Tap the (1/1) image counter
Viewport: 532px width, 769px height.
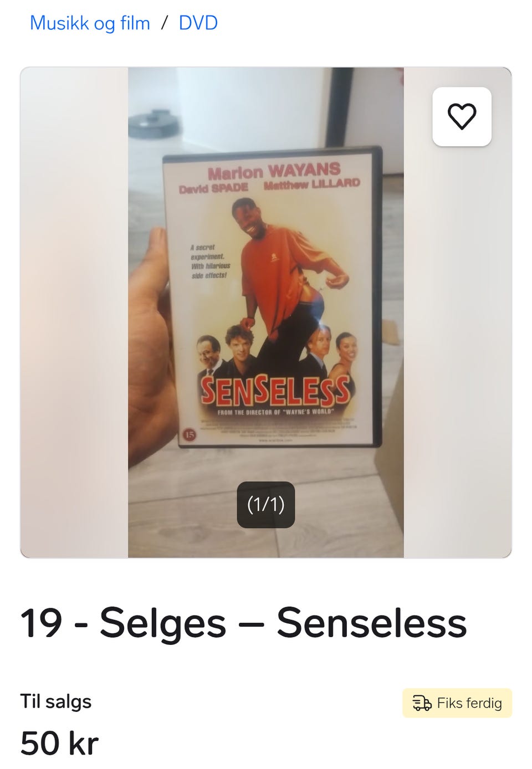[265, 505]
